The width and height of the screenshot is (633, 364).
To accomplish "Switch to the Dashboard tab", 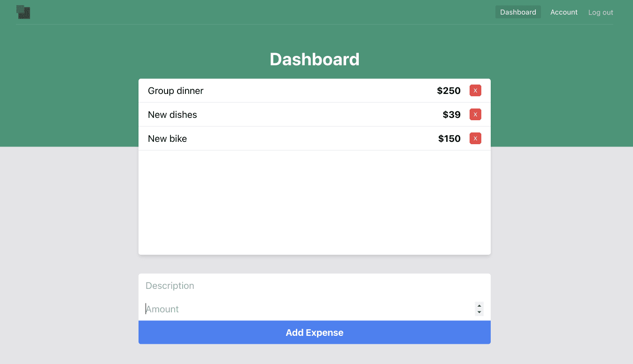I will (x=518, y=12).
